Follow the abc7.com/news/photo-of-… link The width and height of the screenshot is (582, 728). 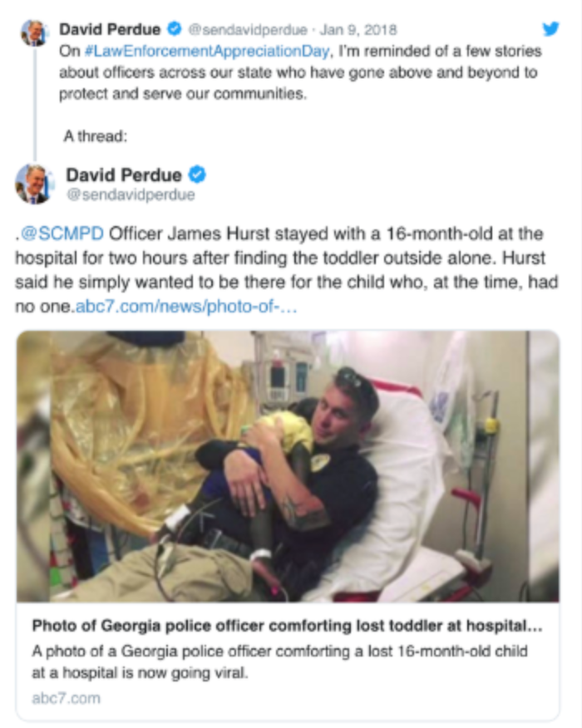[x=185, y=307]
